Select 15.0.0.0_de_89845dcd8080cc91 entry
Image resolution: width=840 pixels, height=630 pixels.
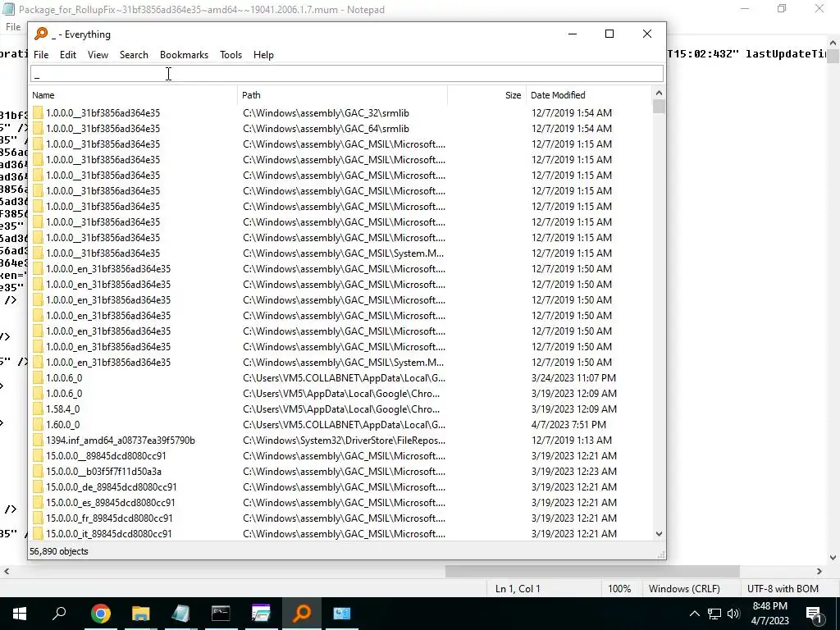point(112,487)
